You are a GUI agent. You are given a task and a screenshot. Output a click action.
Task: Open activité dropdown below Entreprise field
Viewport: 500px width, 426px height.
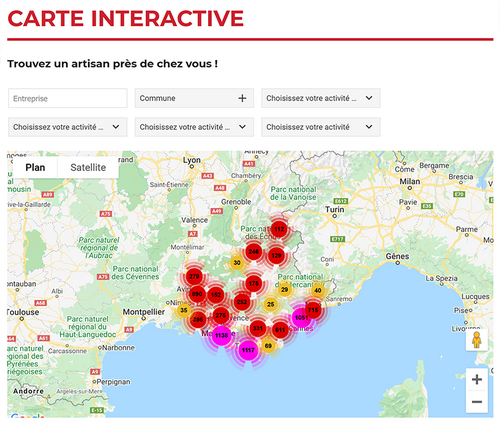coord(68,127)
